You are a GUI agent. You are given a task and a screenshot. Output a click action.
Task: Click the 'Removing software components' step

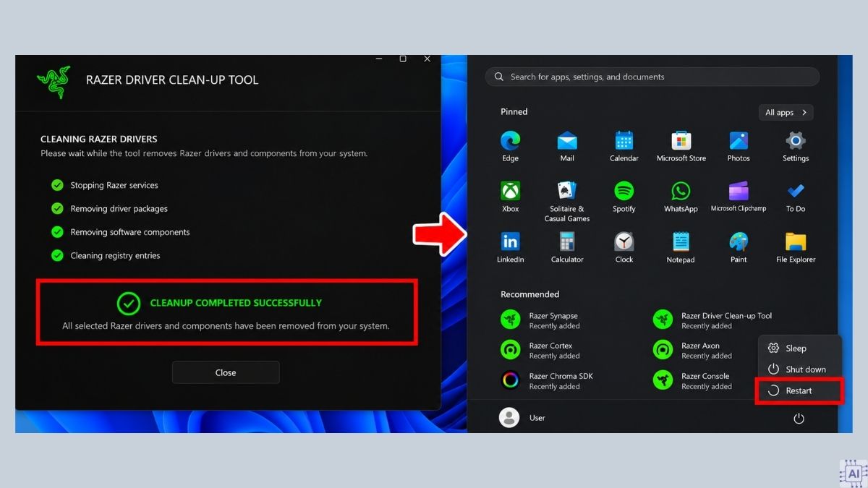121,232
